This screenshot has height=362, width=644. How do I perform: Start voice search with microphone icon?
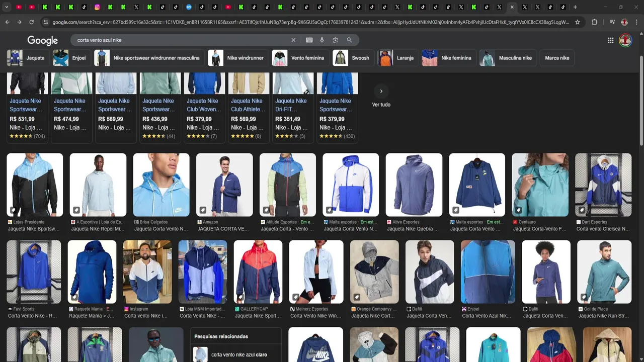coord(322,40)
